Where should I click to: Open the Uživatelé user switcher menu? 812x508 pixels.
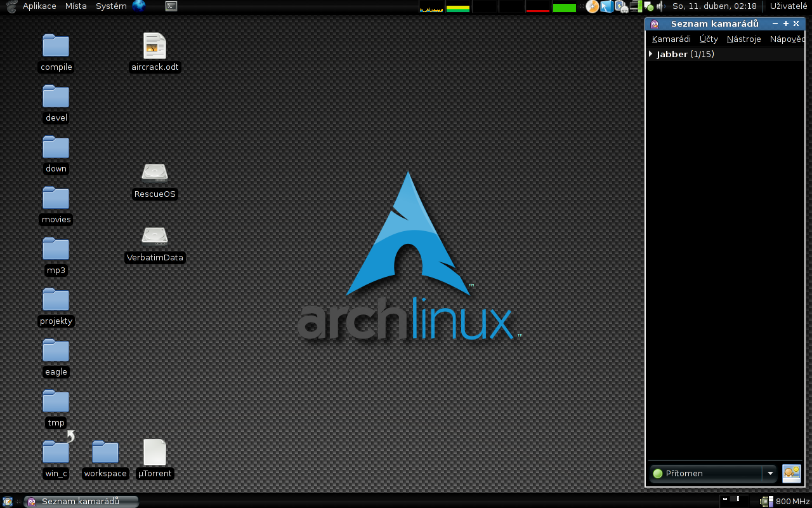point(788,6)
